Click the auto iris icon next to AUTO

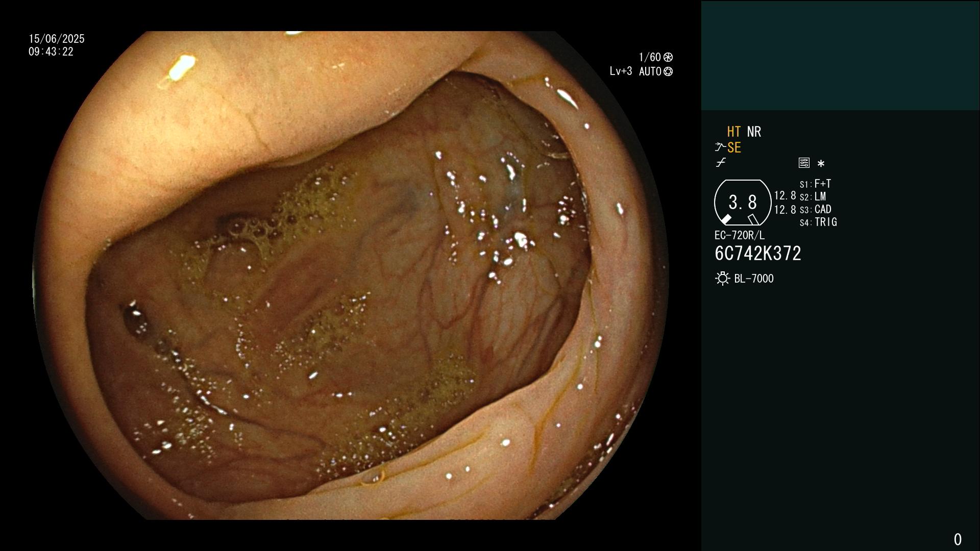tap(668, 71)
